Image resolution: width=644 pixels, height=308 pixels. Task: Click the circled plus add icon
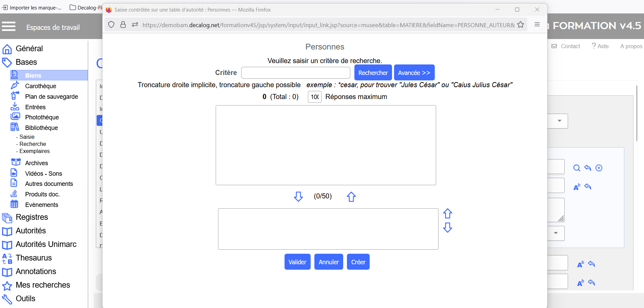click(x=599, y=168)
